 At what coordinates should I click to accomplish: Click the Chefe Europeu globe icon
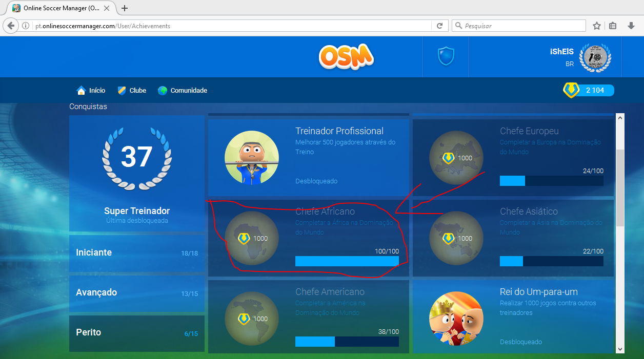(x=456, y=158)
